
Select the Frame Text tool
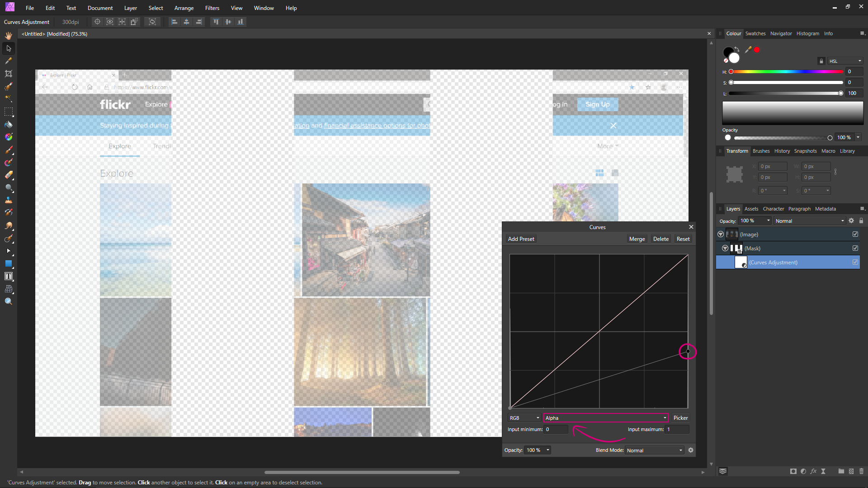point(8,276)
